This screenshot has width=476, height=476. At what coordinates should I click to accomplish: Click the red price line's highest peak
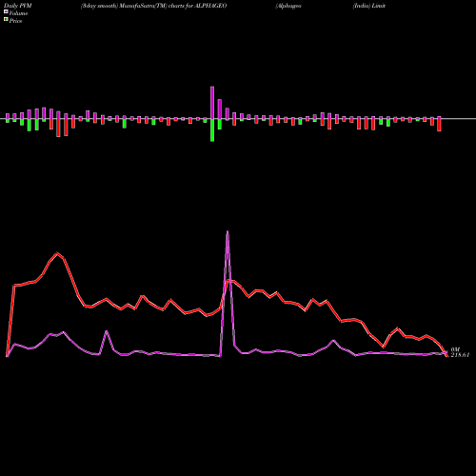(x=57, y=253)
